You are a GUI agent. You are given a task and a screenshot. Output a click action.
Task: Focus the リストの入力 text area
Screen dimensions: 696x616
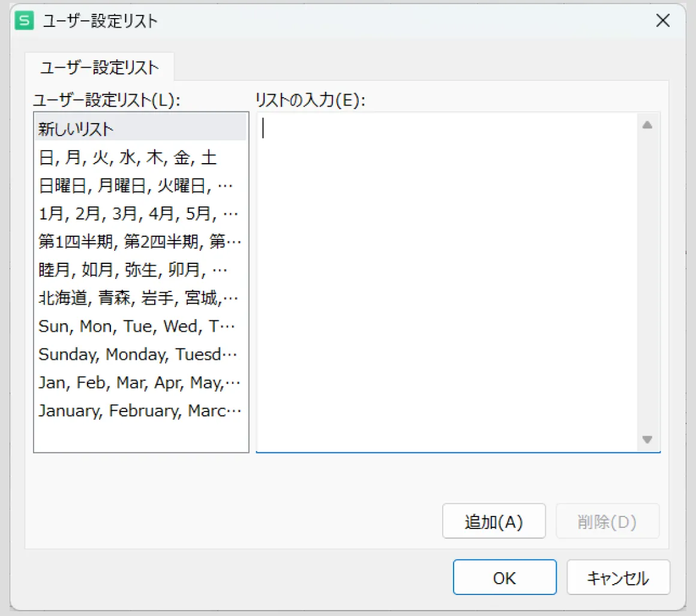click(x=446, y=283)
